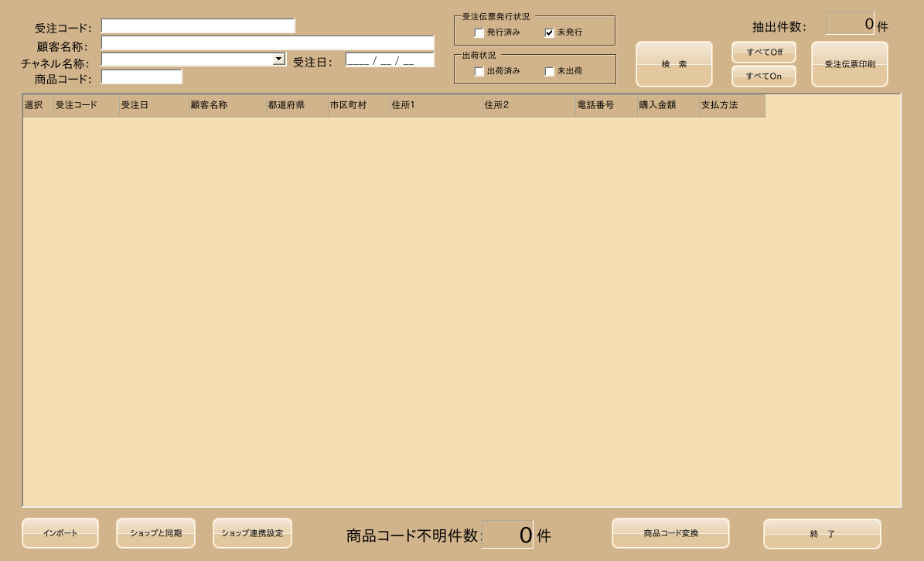This screenshot has width=924, height=561.
Task: Click the 市区町村 column header
Action: (359, 105)
